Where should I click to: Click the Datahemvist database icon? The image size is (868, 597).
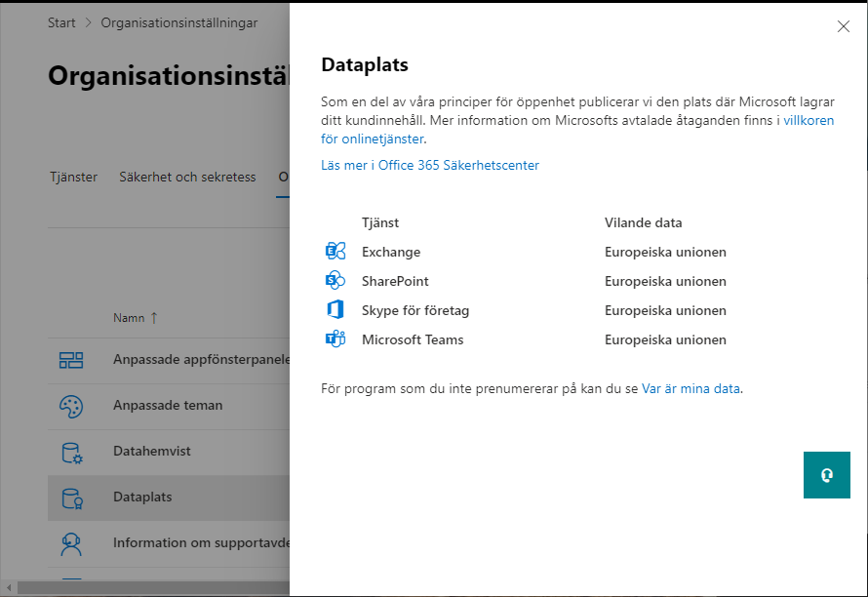pos(71,452)
